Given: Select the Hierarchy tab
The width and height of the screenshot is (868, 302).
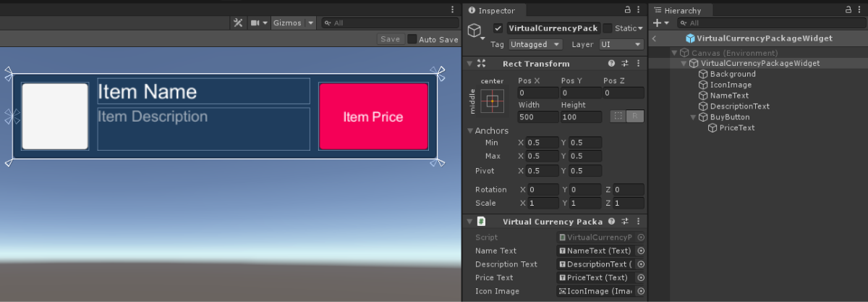Looking at the screenshot, I should click(x=682, y=11).
